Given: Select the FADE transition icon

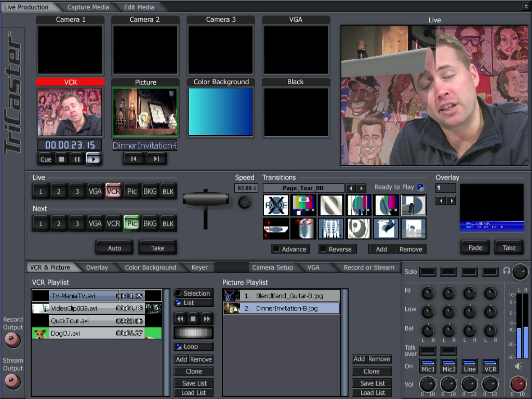Looking at the screenshot, I should click(276, 205).
